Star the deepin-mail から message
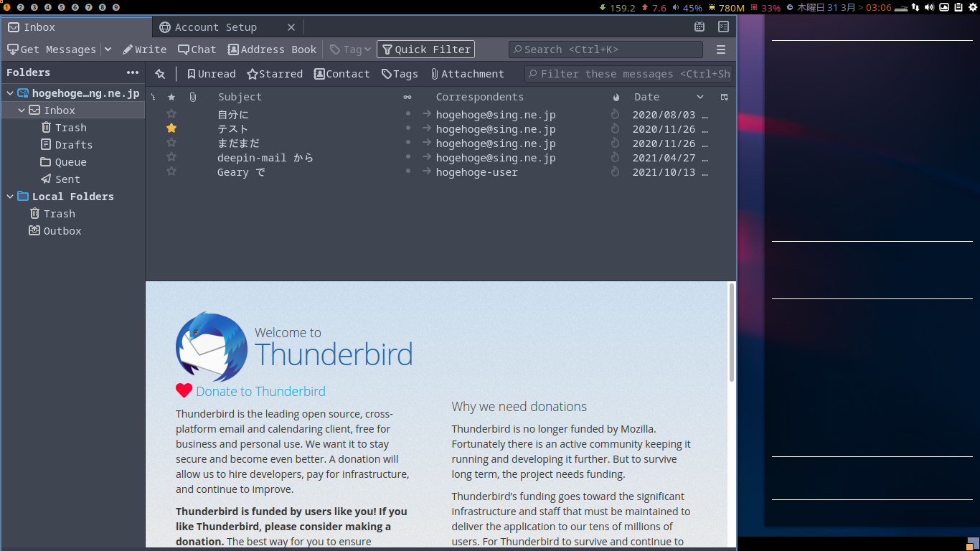 pos(171,157)
